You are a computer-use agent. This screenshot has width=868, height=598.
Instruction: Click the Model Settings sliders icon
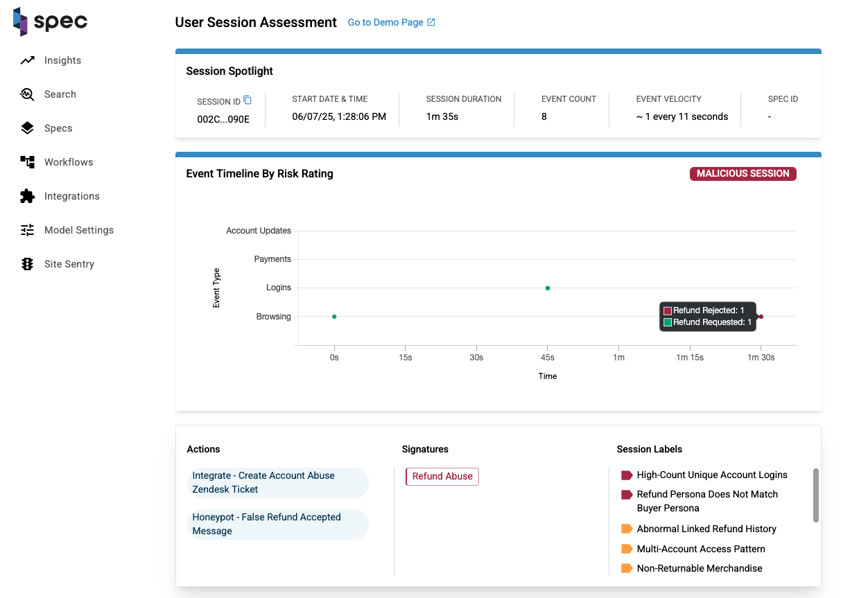(x=27, y=230)
